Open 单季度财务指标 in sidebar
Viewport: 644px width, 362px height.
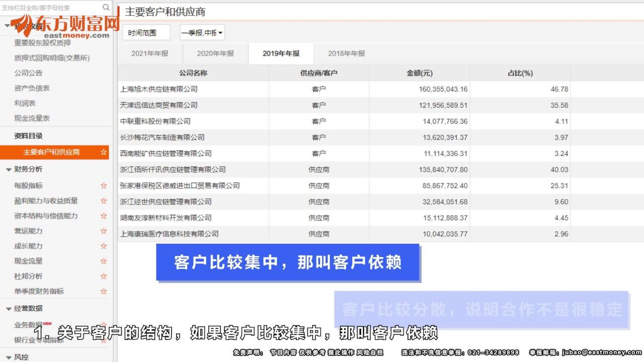[39, 291]
